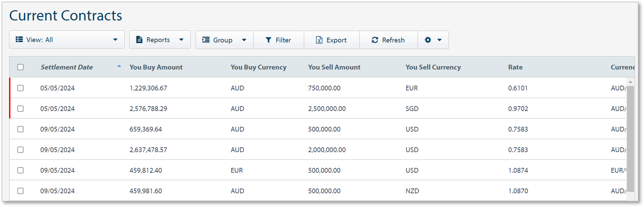Check the first 05/05/2024 contract row checkbox

tap(20, 88)
